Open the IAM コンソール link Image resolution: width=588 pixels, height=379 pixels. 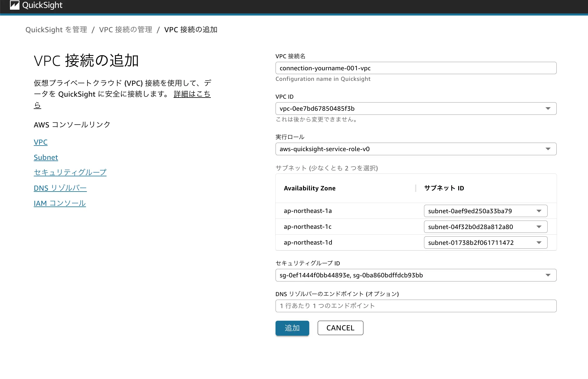coord(60,203)
